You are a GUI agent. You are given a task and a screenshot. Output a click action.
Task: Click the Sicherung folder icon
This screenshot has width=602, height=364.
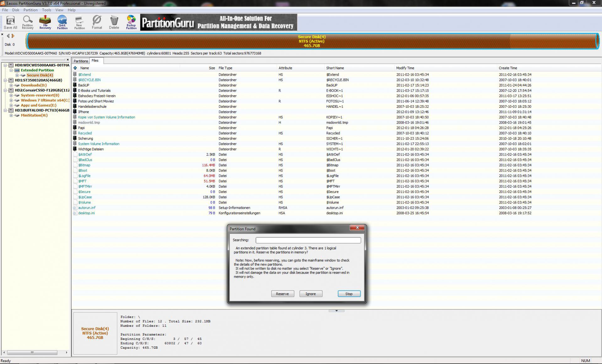(75, 138)
